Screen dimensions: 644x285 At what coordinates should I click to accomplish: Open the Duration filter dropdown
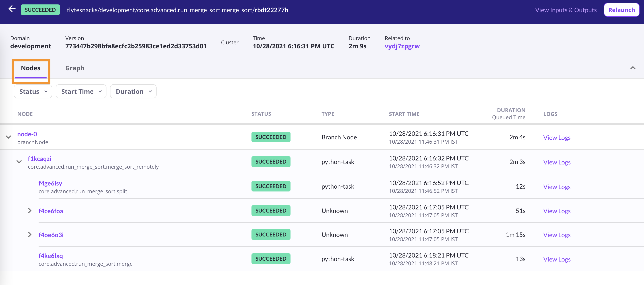pos(133,92)
